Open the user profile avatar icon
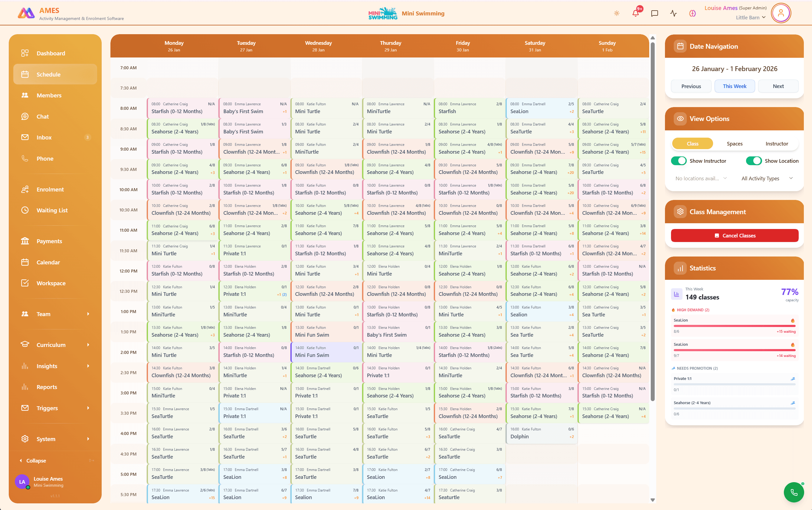Viewport: 812px width, 510px height. (x=781, y=13)
